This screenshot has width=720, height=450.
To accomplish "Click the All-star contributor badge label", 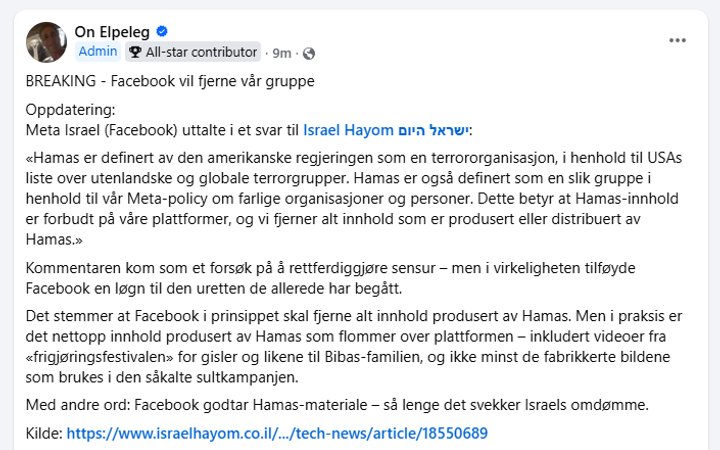I will (201, 52).
